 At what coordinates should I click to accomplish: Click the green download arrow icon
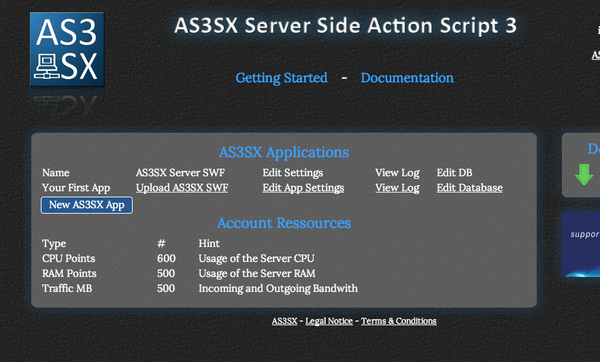click(584, 174)
